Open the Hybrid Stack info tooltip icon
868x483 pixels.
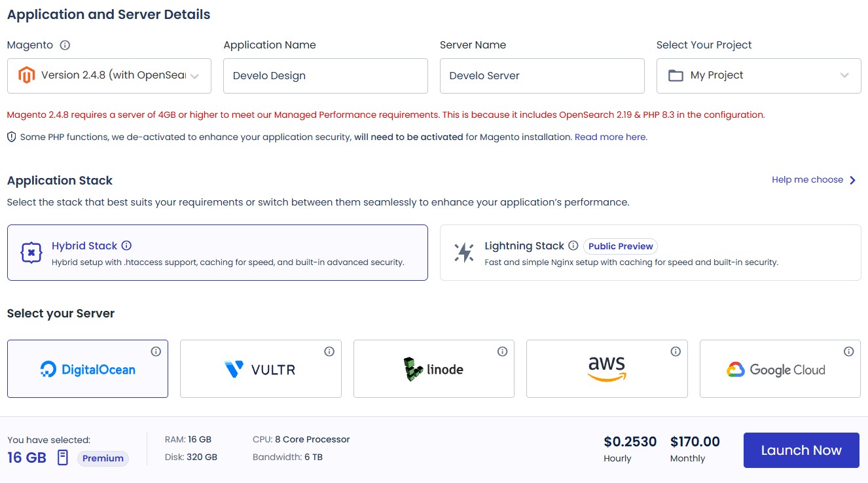pos(126,245)
